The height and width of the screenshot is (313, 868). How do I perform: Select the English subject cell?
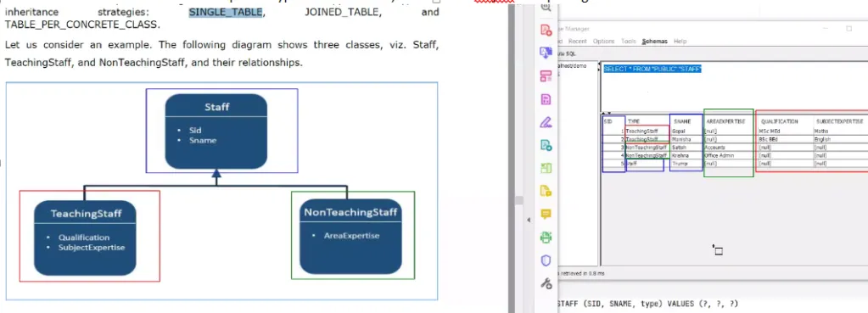click(x=823, y=139)
